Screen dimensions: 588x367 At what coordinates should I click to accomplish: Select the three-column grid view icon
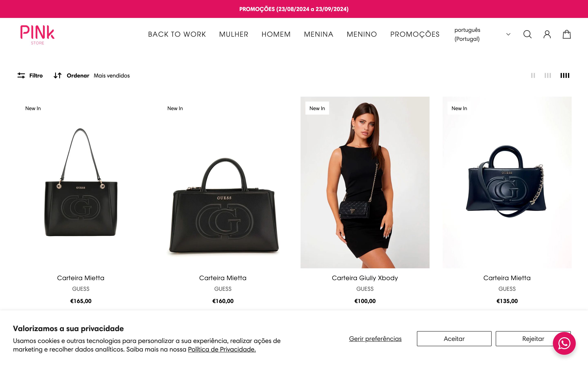(x=548, y=75)
